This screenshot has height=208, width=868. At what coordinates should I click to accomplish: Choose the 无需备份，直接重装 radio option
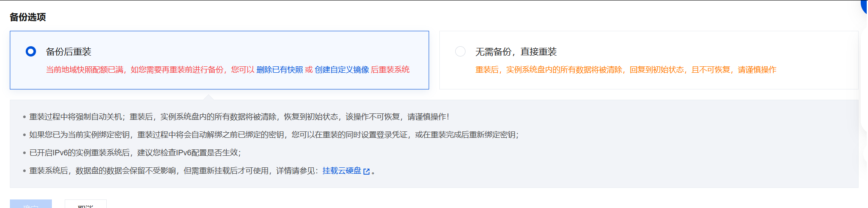460,52
